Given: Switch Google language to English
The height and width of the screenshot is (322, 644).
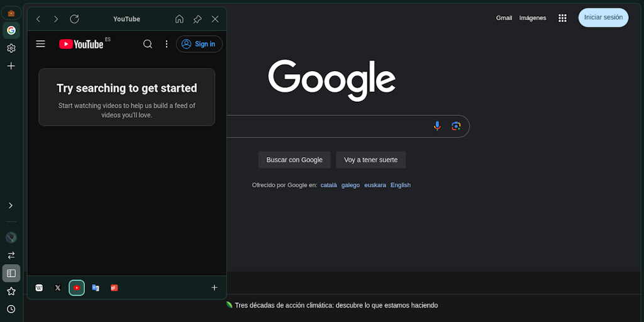Looking at the screenshot, I should (x=400, y=185).
